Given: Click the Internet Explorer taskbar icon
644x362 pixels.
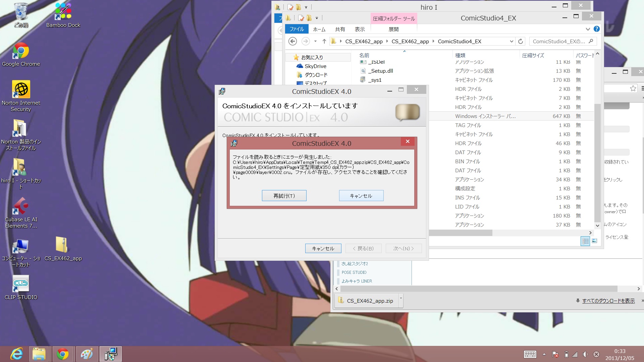Looking at the screenshot, I should pyautogui.click(x=16, y=354).
